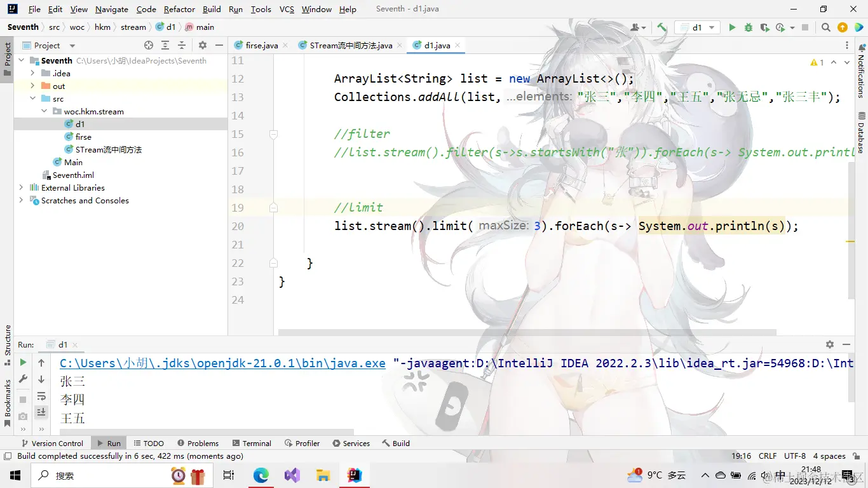Rerun d1 in Run panel
The image size is (868, 488).
(23, 362)
